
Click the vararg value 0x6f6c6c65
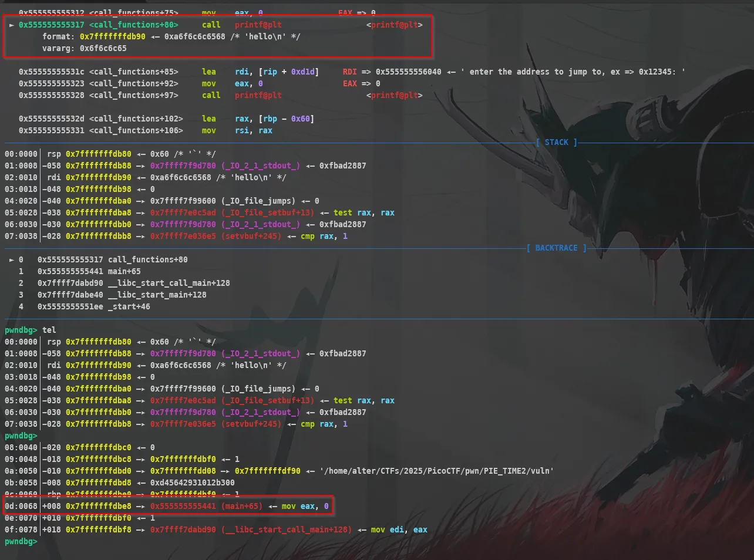point(103,48)
